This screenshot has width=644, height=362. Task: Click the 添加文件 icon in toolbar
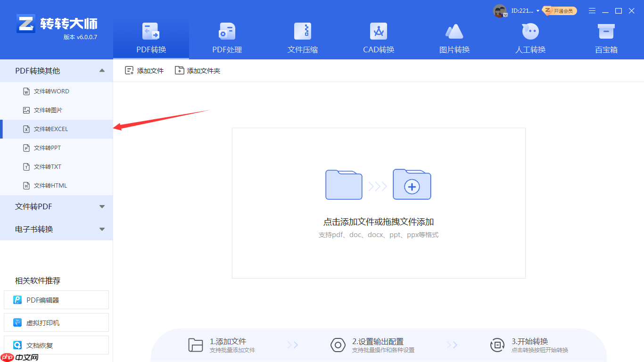(129, 71)
